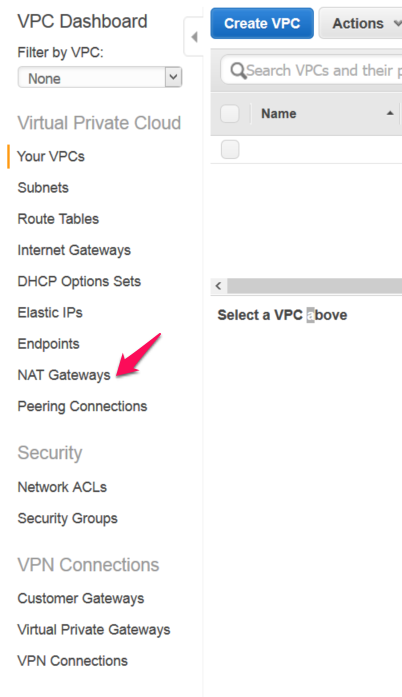Select Virtual Private Gateways in the sidebar
This screenshot has height=697, width=402.
point(94,630)
